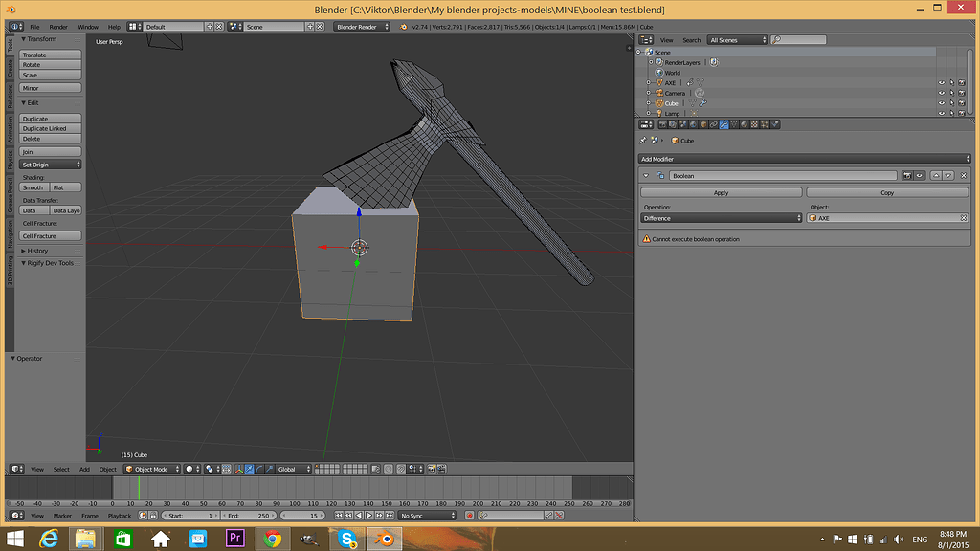The image size is (980, 551).
Task: Click the Cell Fracture button
Action: 50,236
